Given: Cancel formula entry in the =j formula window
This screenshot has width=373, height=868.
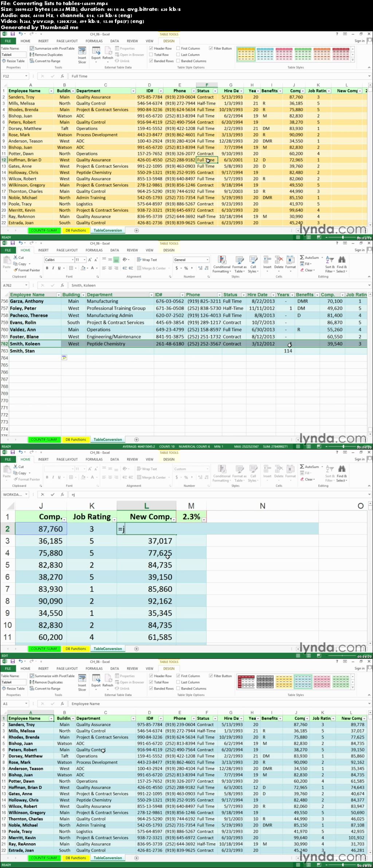Looking at the screenshot, I should pos(42,494).
